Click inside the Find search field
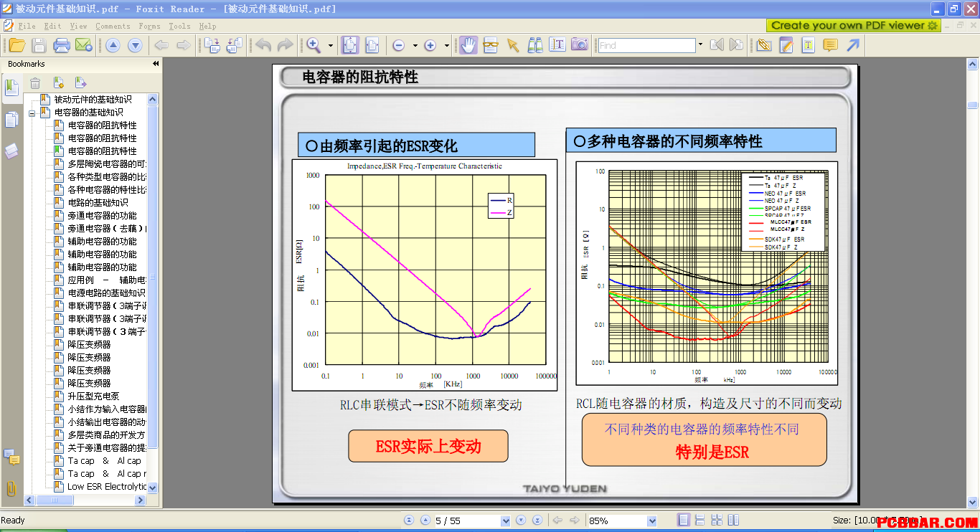The height and width of the screenshot is (532, 980). point(646,45)
